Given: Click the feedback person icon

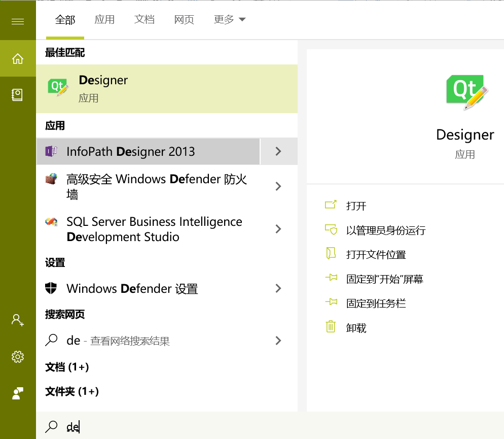Looking at the screenshot, I should [18, 393].
